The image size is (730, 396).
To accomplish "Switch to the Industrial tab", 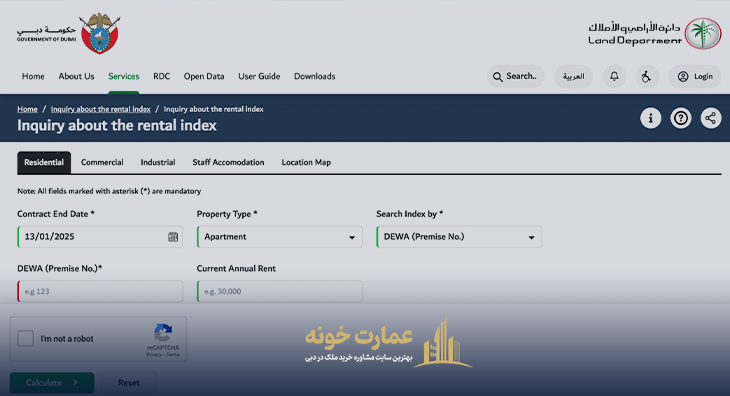I will [158, 162].
